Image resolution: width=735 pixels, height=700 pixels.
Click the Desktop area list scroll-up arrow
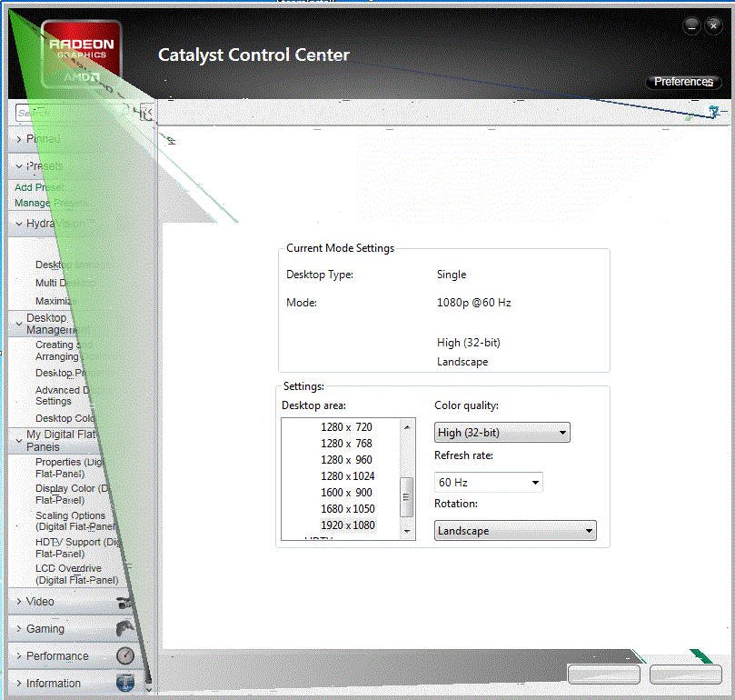(x=407, y=427)
